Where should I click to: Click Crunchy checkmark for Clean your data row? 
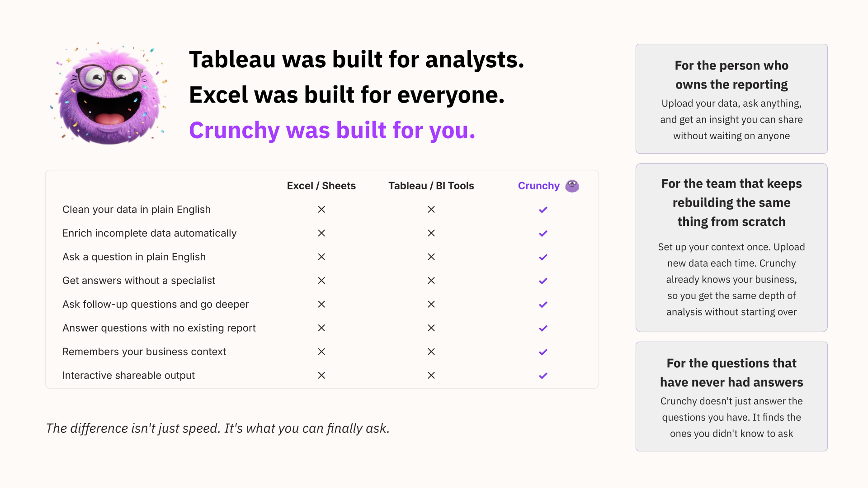click(x=543, y=210)
